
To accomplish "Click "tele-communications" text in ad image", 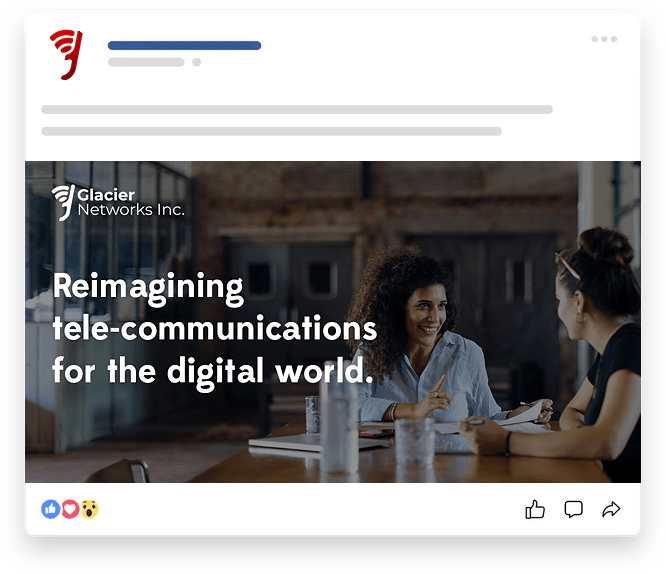I will 214,328.
